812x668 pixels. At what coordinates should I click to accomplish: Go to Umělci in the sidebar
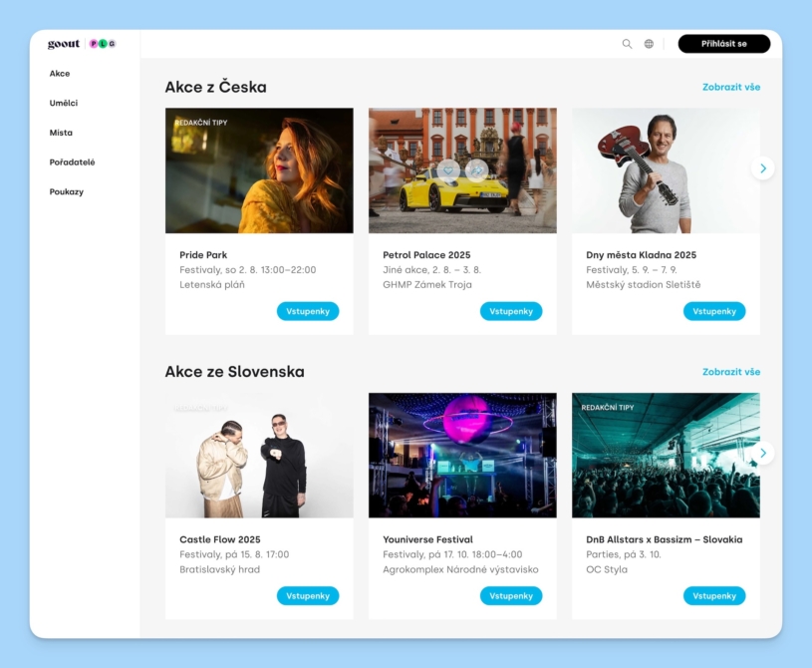pyautogui.click(x=64, y=103)
